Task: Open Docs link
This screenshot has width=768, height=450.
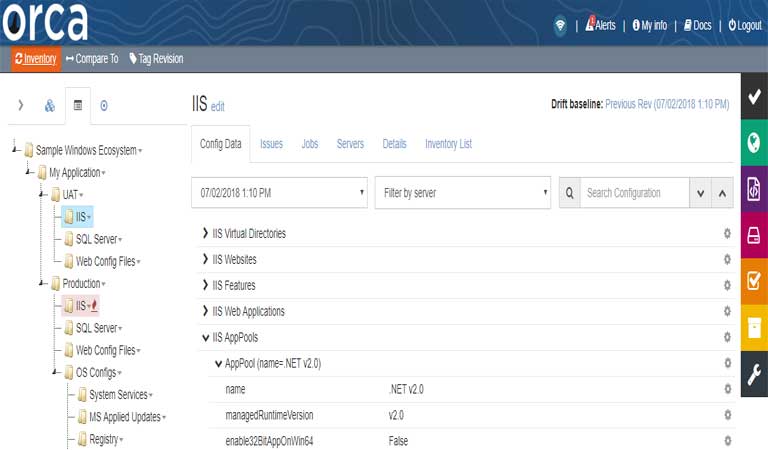Action: (697, 25)
